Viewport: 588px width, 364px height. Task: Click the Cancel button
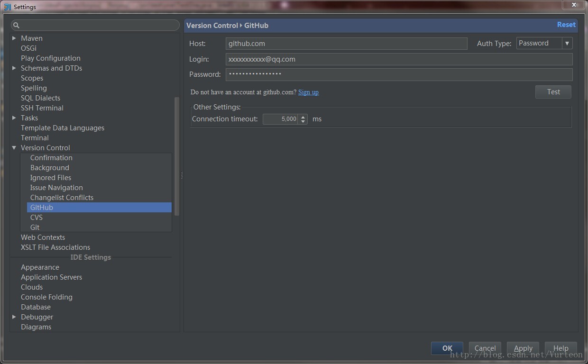(x=485, y=348)
